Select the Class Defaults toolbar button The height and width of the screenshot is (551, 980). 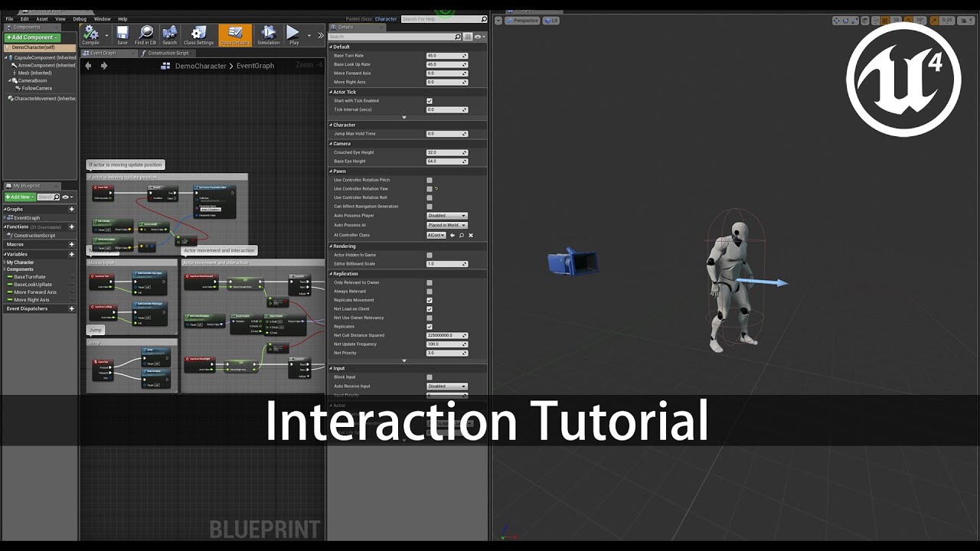pos(235,34)
